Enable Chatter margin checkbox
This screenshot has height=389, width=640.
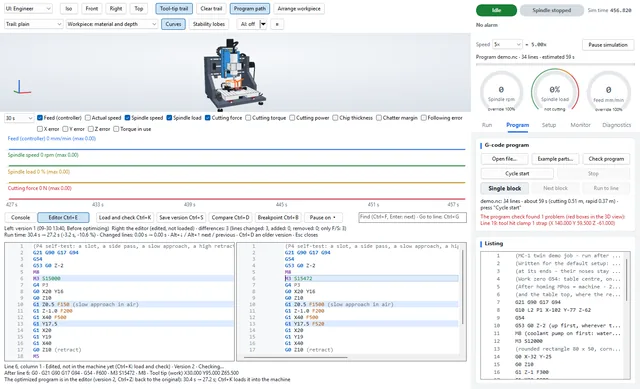pos(379,118)
